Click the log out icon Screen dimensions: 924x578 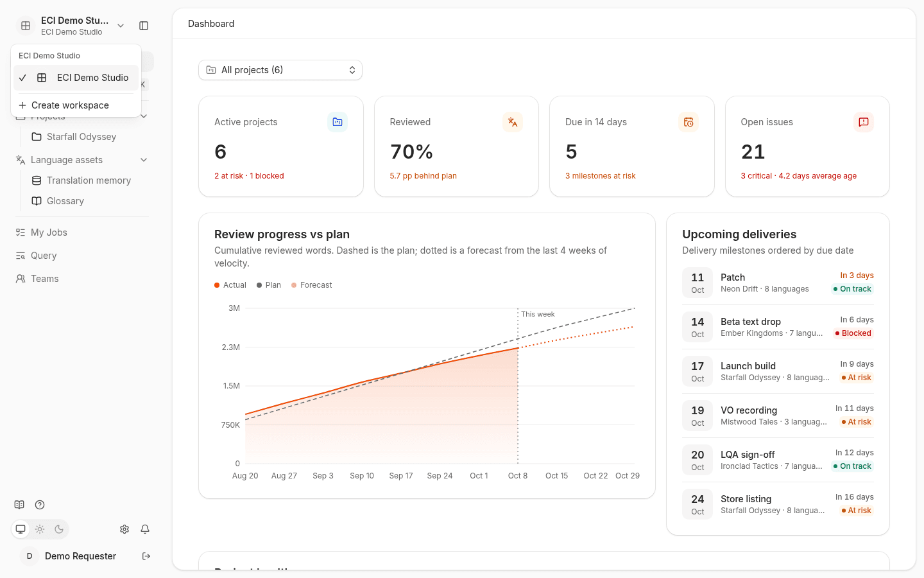(146, 556)
